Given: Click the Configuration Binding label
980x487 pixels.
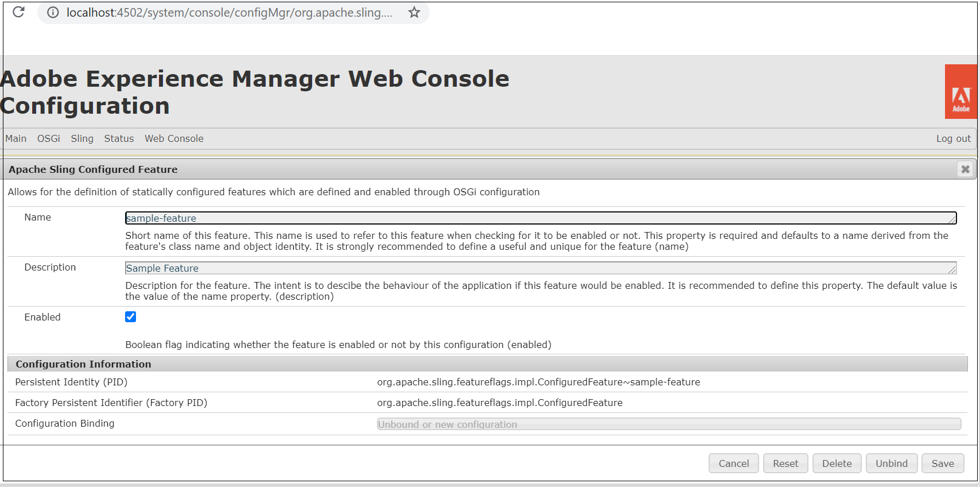Looking at the screenshot, I should tap(65, 423).
